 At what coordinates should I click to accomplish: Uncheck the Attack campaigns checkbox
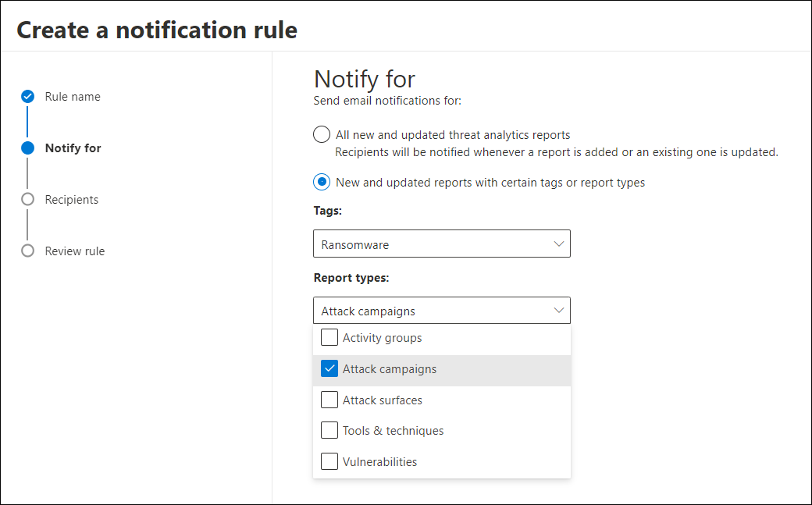point(329,368)
